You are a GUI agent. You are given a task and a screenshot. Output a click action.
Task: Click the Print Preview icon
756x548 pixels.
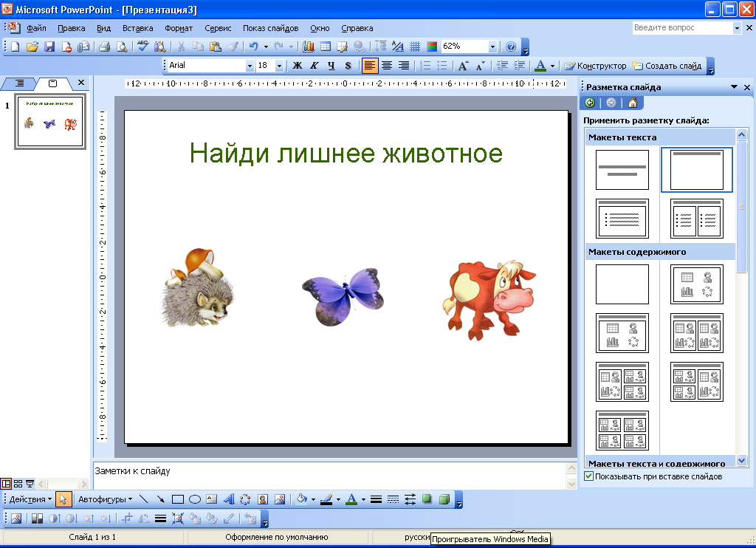121,47
